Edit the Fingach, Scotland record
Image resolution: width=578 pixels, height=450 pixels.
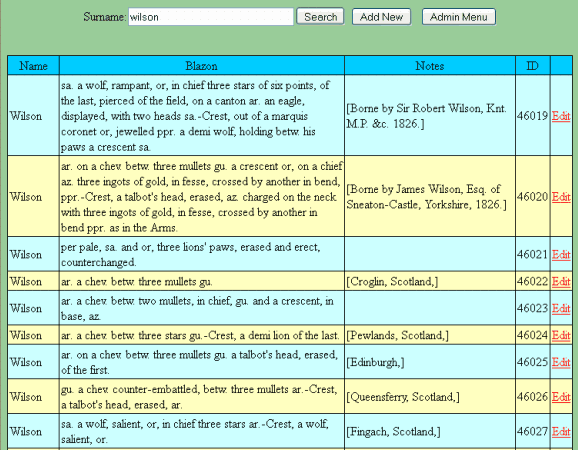pyautogui.click(x=561, y=432)
